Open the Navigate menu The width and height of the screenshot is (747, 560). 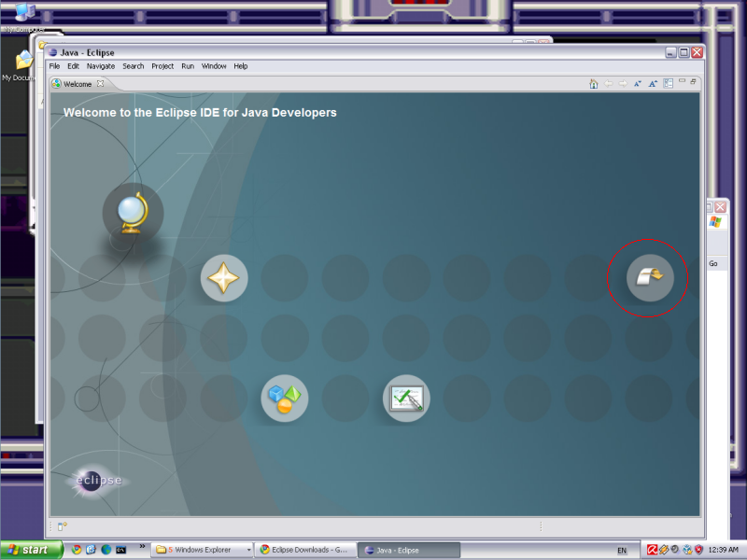[x=101, y=66]
